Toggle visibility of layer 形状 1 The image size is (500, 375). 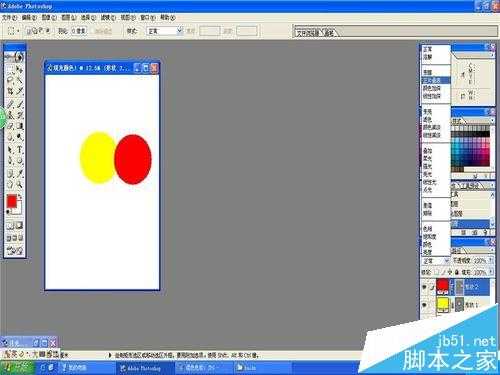point(424,305)
